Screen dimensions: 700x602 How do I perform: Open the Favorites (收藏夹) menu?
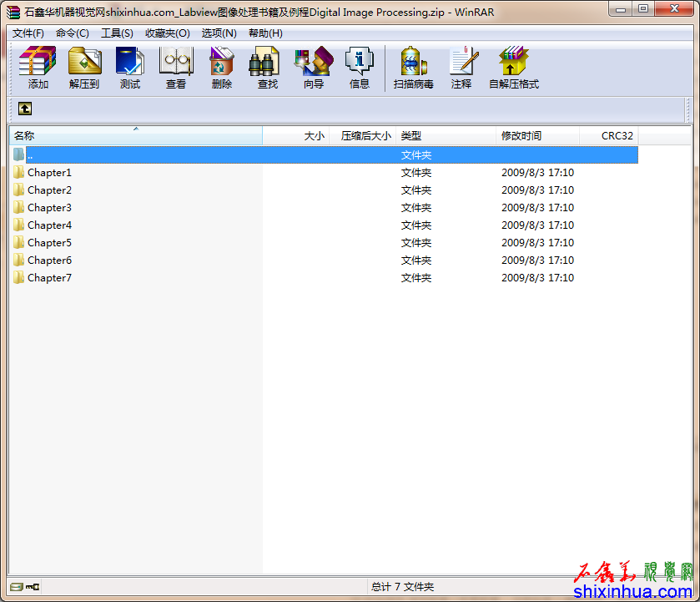click(167, 33)
